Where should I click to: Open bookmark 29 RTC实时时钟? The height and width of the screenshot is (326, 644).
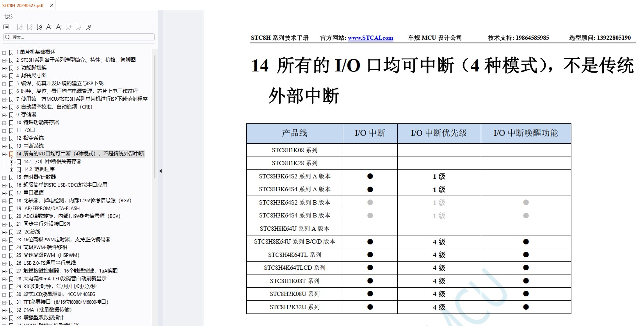56,286
